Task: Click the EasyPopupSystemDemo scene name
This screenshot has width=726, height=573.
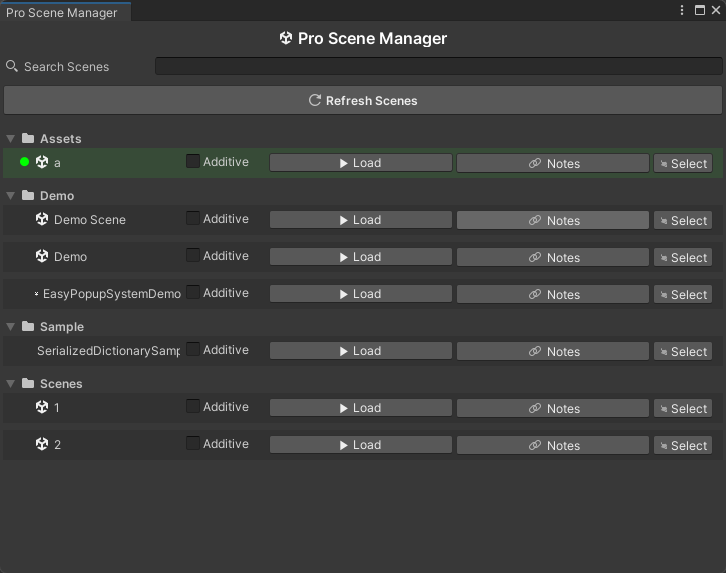Action: pyautogui.click(x=112, y=294)
